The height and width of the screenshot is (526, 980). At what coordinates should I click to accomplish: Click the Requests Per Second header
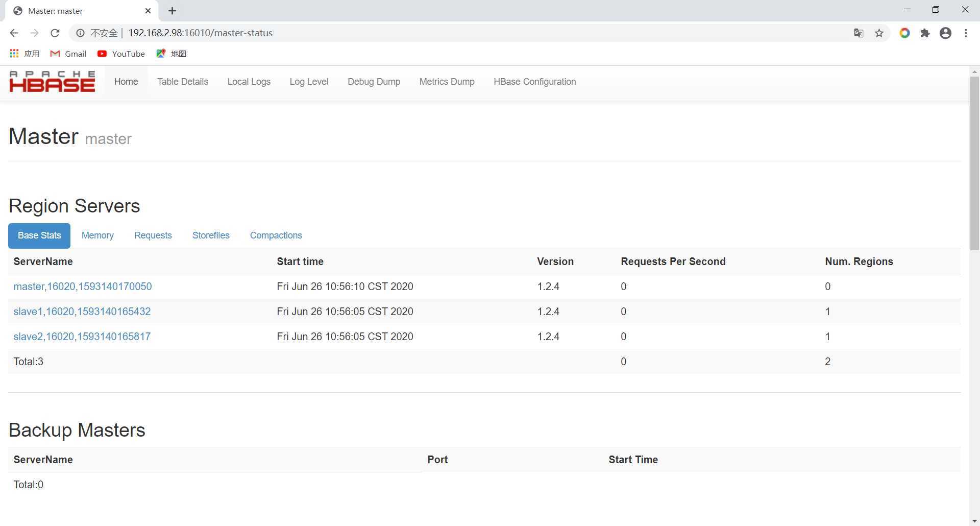click(673, 261)
